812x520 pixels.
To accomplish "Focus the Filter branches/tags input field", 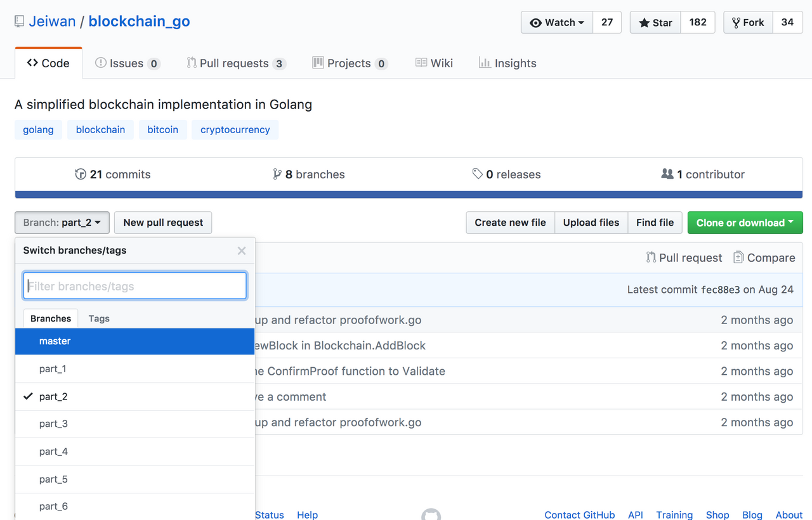I will pos(135,286).
